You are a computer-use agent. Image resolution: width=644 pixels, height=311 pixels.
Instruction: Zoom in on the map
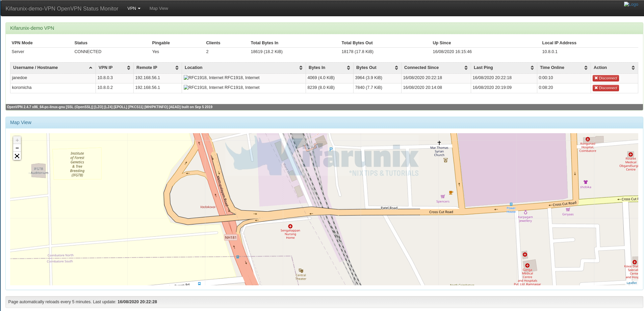(x=17, y=140)
